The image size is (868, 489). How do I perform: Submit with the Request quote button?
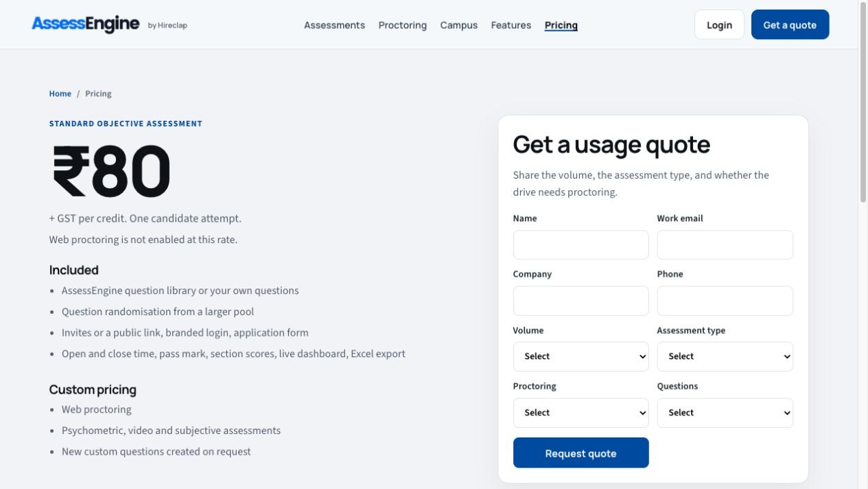[580, 453]
